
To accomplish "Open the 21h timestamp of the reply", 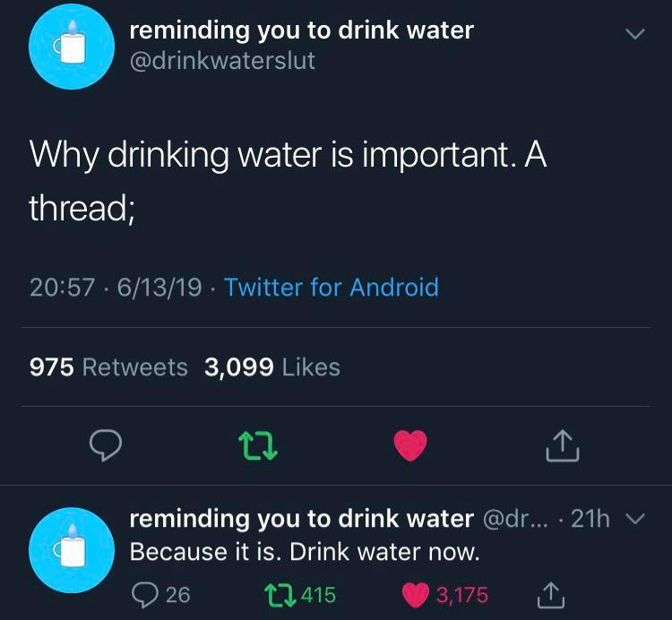I will (x=590, y=519).
